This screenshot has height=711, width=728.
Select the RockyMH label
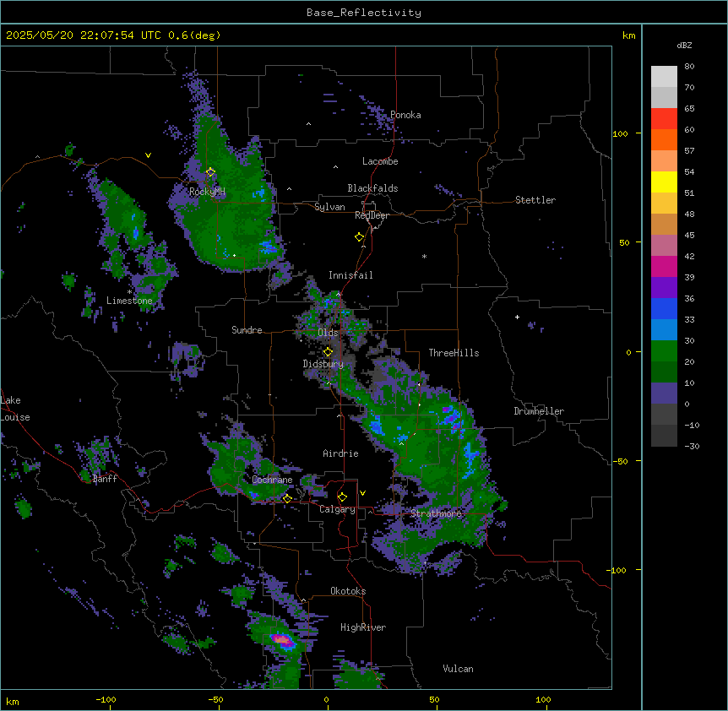pos(207,192)
